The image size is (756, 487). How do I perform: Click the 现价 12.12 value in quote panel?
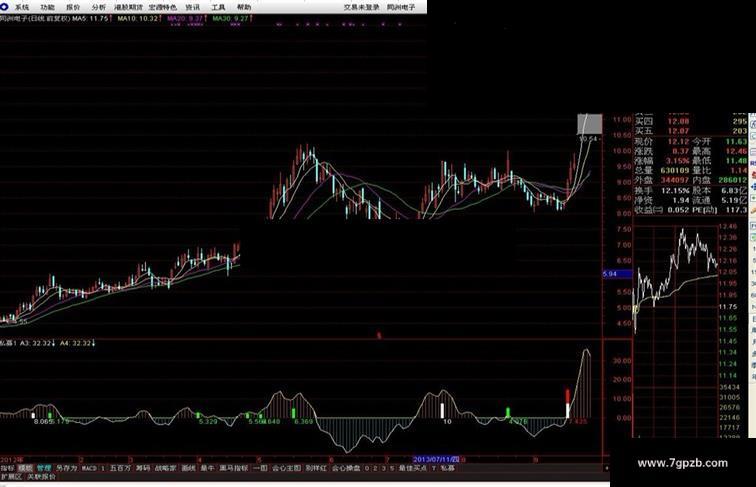click(678, 142)
